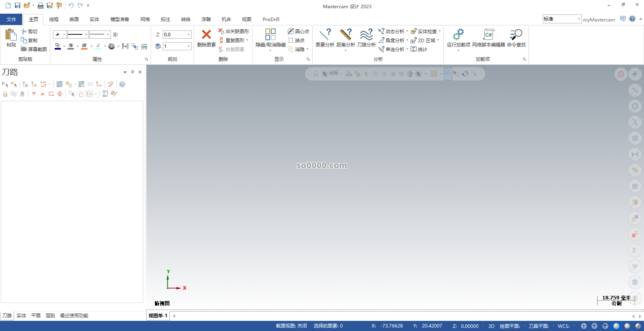Open the 标准 workspace combo box
Image resolution: width=644 pixels, height=331 pixels.
[579, 19]
